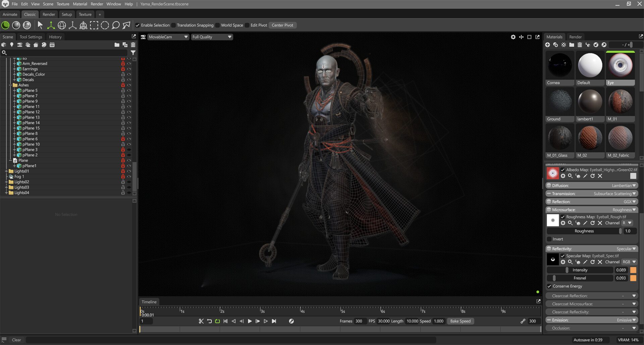Click the Bake Speed button
Viewport: 644px width, 345px height.
[460, 321]
